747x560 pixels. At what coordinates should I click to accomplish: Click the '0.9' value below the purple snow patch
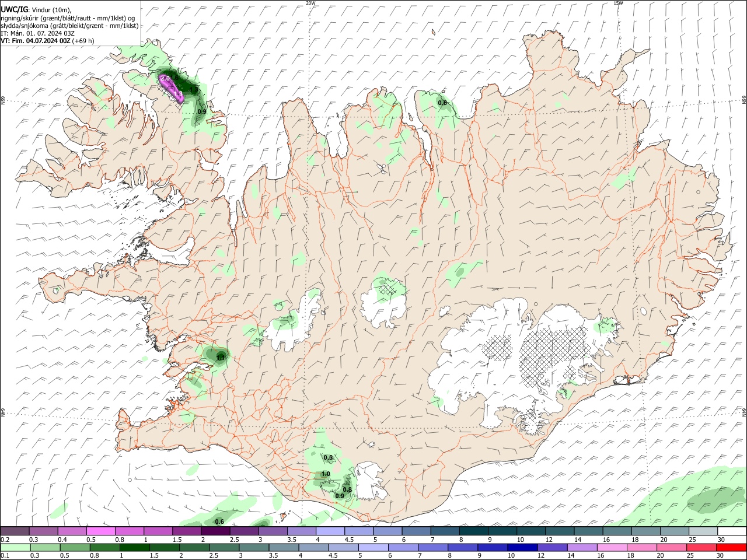click(202, 111)
